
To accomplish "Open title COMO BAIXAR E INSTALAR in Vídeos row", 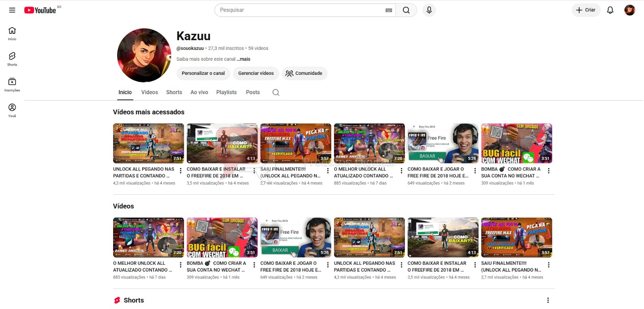I will [x=437, y=266].
